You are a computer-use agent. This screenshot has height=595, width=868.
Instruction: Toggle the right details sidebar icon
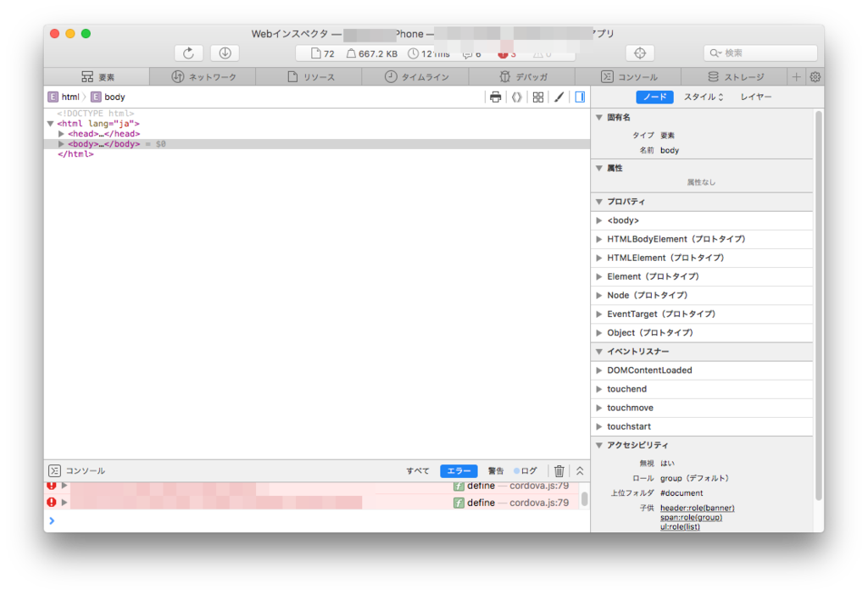[x=580, y=97]
